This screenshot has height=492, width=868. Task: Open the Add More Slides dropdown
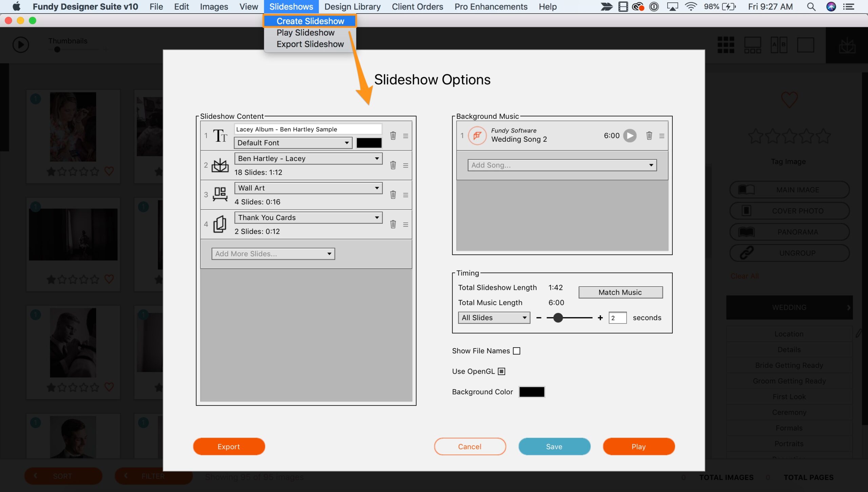click(273, 254)
